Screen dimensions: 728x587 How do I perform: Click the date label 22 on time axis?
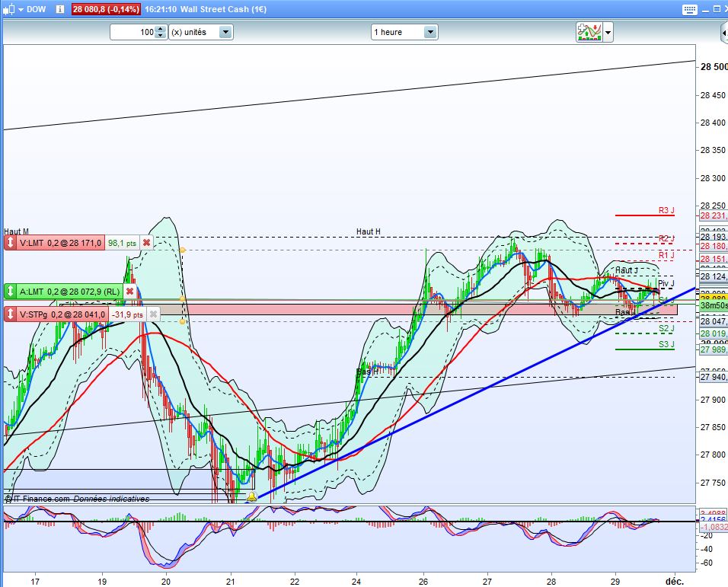point(295,582)
